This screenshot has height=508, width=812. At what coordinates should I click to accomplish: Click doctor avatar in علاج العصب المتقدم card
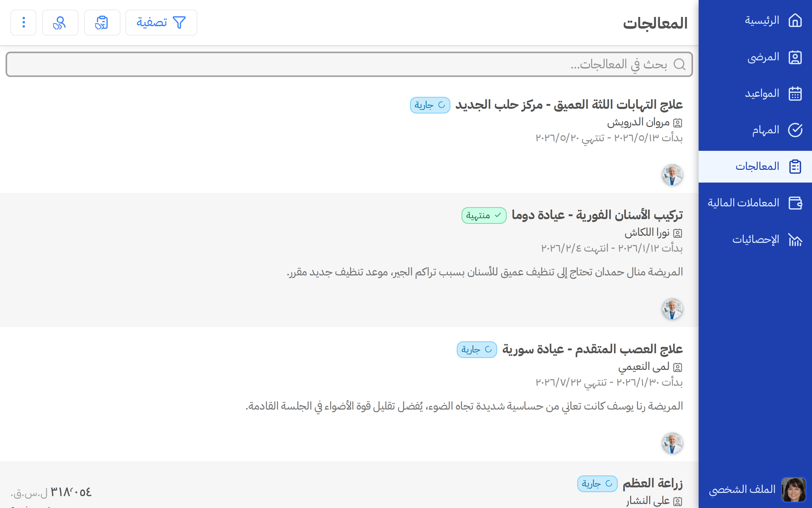click(672, 443)
